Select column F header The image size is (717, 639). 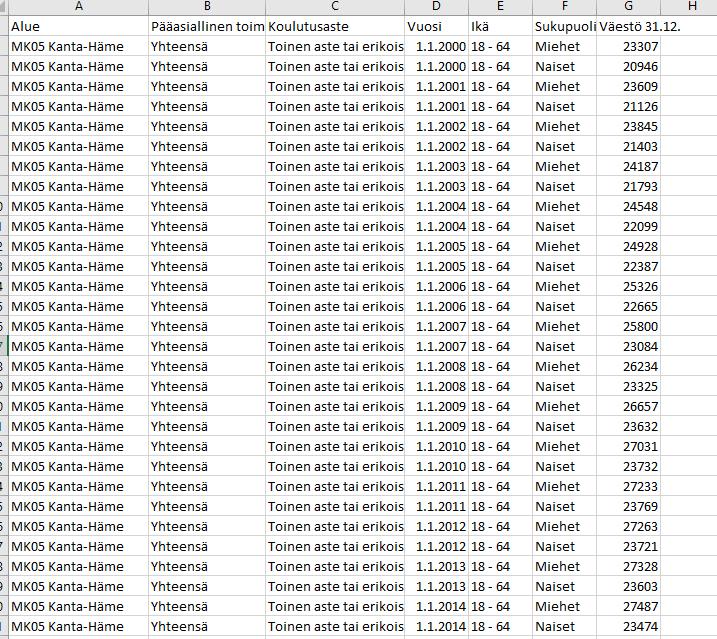564,6
